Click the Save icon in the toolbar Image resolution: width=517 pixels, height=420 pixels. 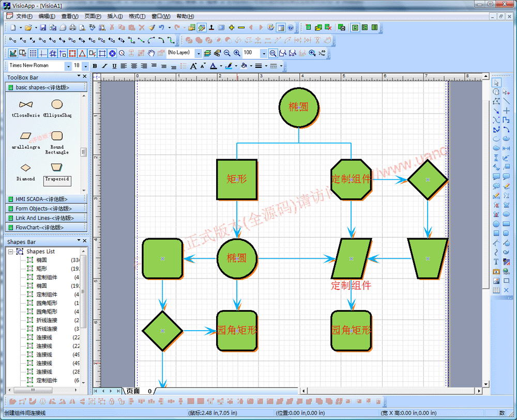click(43, 27)
